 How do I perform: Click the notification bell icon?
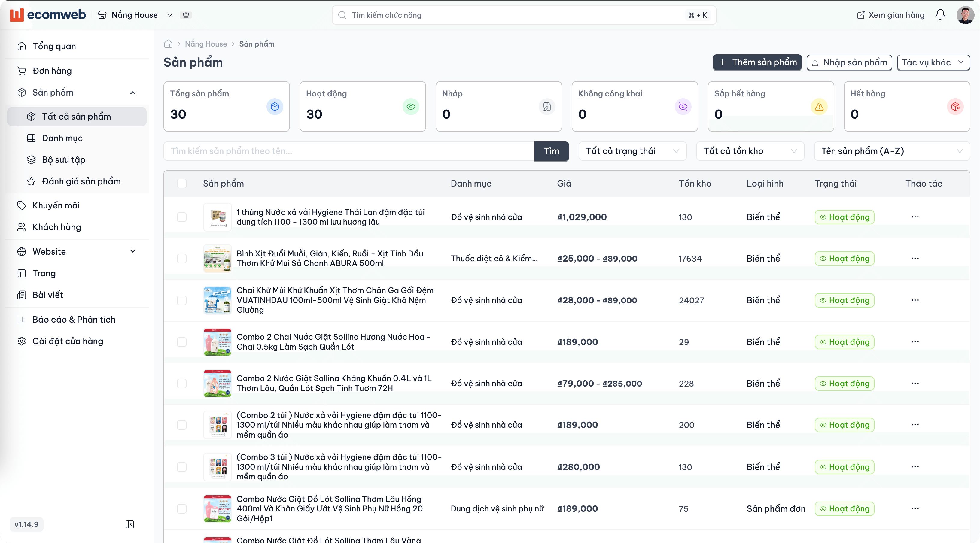coord(940,15)
